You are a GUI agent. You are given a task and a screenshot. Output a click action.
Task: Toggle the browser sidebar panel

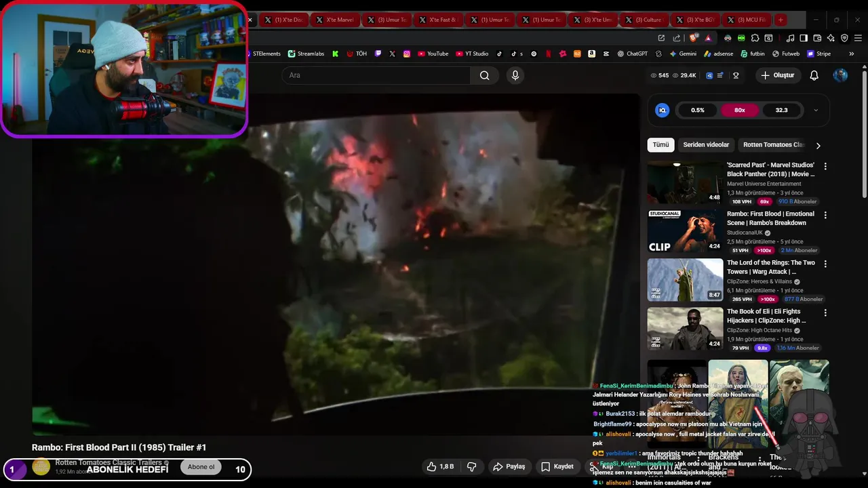click(x=804, y=39)
